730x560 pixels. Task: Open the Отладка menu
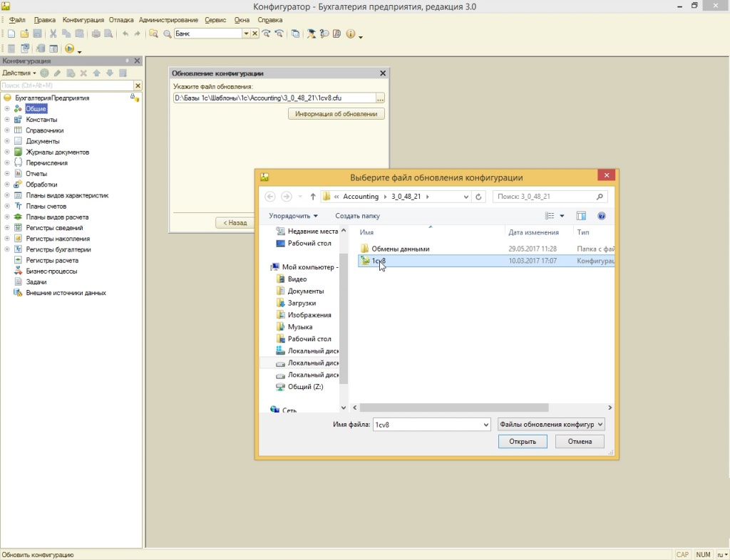[121, 20]
